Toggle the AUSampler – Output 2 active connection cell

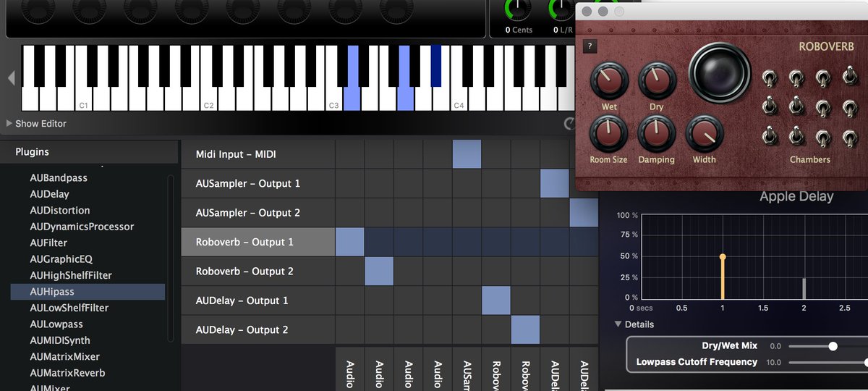tap(584, 213)
